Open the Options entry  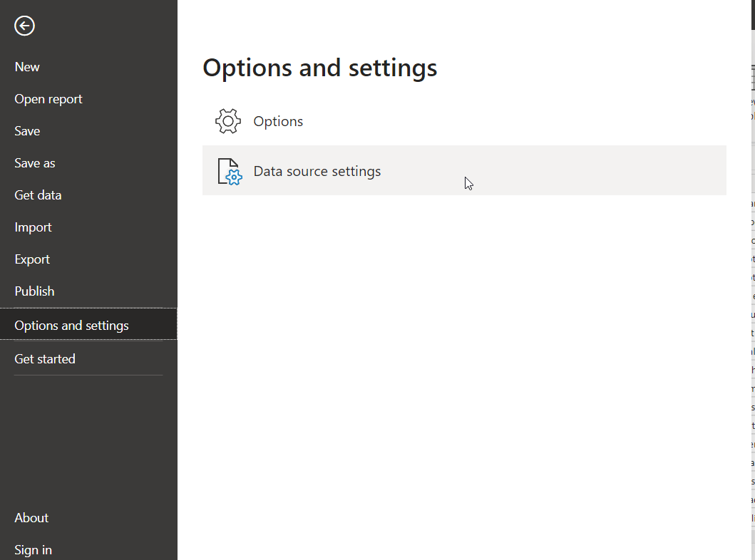click(x=464, y=121)
